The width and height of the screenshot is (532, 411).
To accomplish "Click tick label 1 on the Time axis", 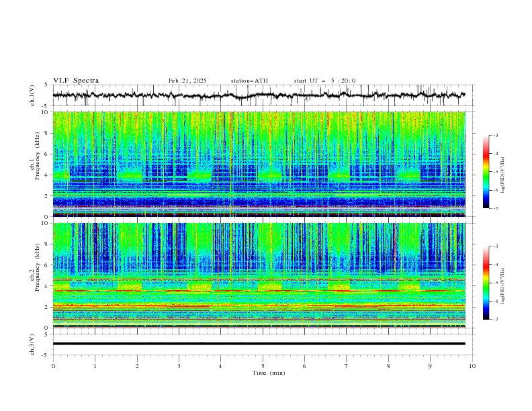I will pyautogui.click(x=95, y=366).
